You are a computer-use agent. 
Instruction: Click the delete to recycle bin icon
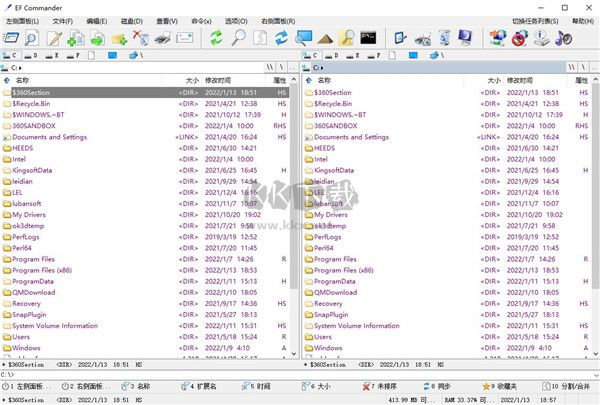point(141,38)
